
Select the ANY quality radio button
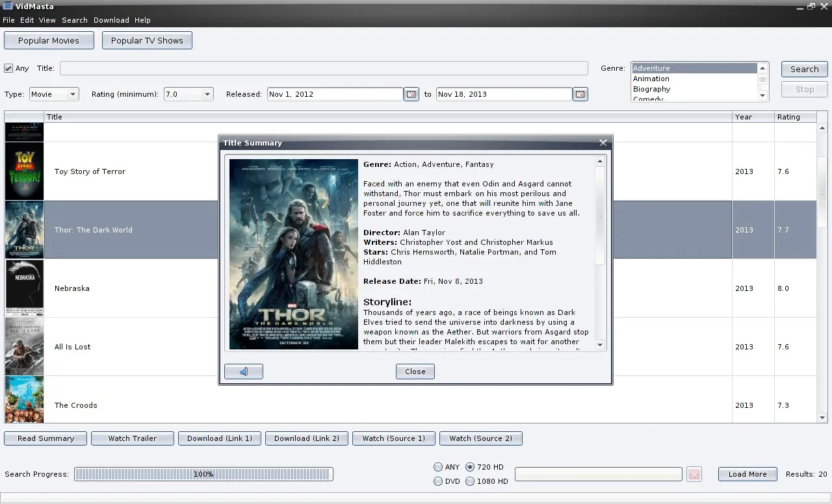click(438, 467)
